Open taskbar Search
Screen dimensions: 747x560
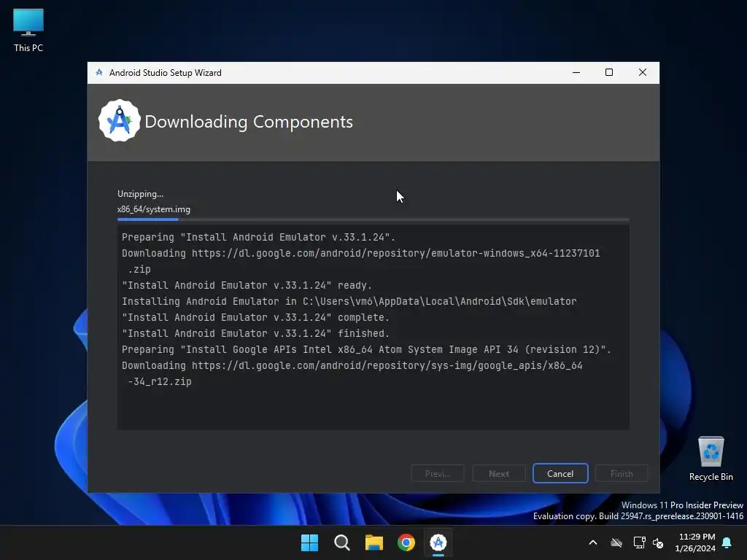point(341,542)
